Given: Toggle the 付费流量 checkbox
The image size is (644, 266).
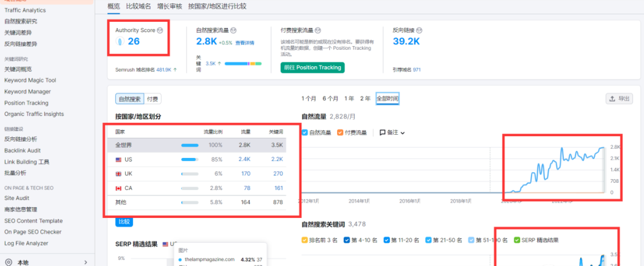Looking at the screenshot, I should coord(340,132).
